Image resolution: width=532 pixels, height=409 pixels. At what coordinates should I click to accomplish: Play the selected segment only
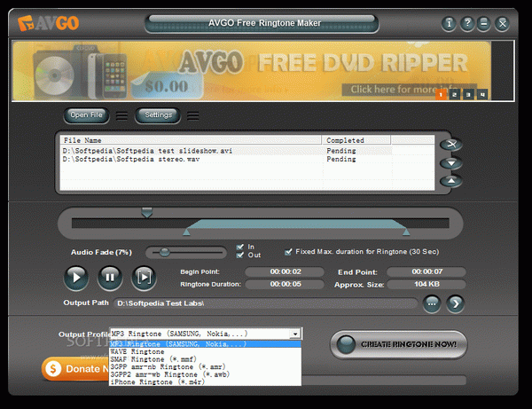[144, 278]
